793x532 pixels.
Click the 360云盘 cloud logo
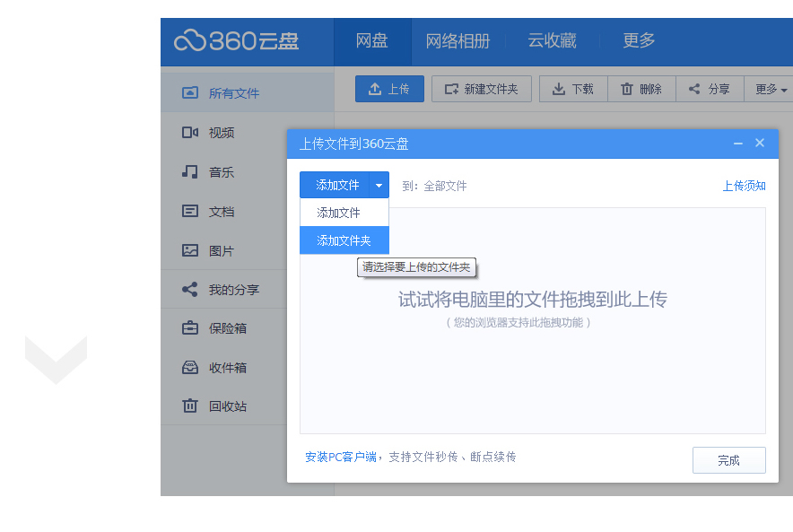click(236, 41)
